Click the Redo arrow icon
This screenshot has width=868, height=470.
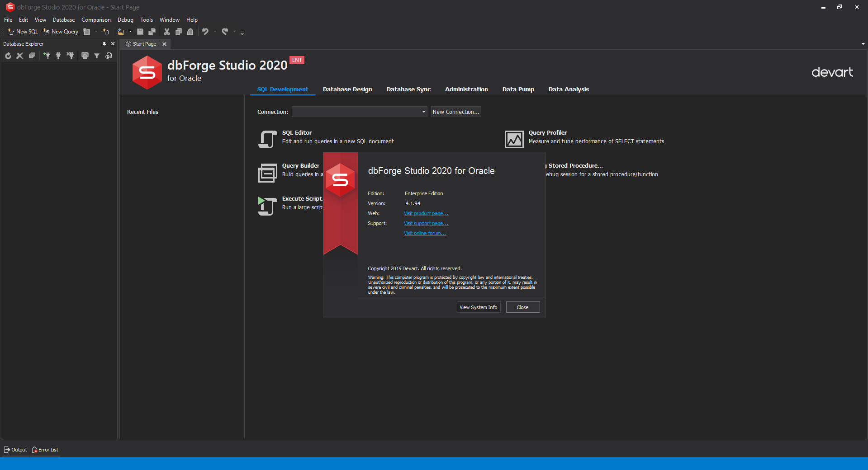225,32
